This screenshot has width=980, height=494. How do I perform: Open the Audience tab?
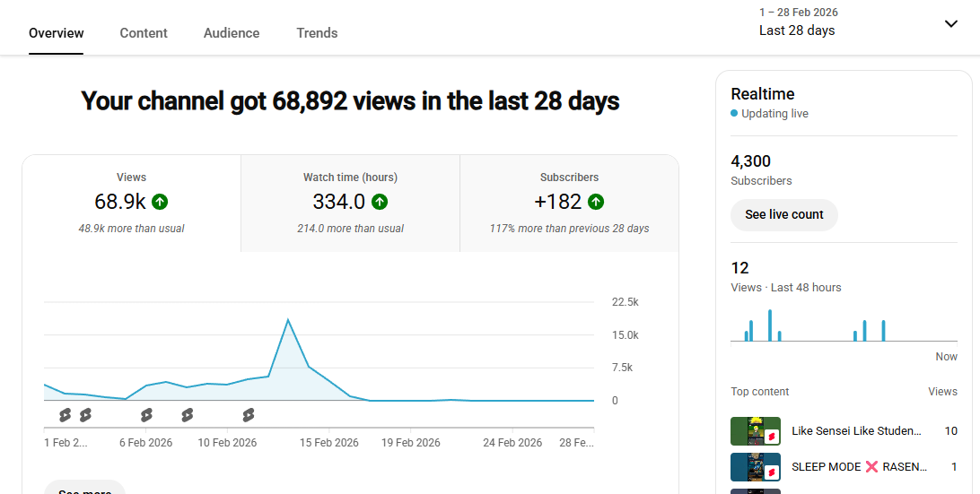point(232,33)
